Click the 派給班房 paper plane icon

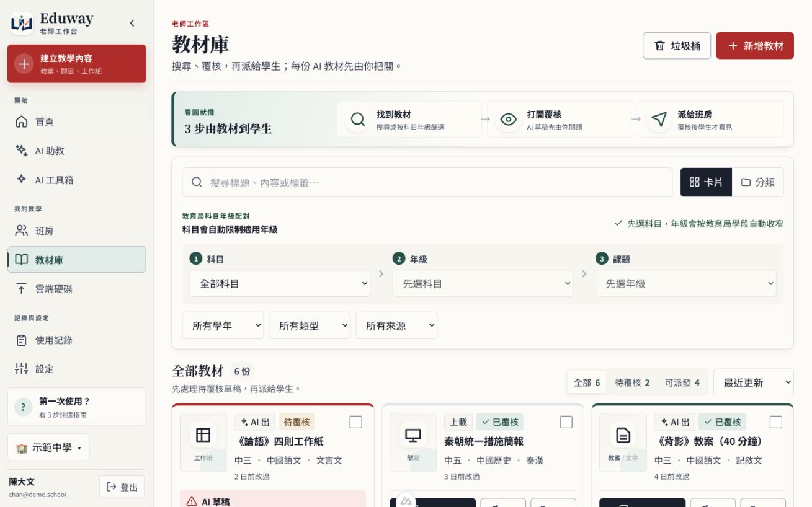[x=659, y=119]
